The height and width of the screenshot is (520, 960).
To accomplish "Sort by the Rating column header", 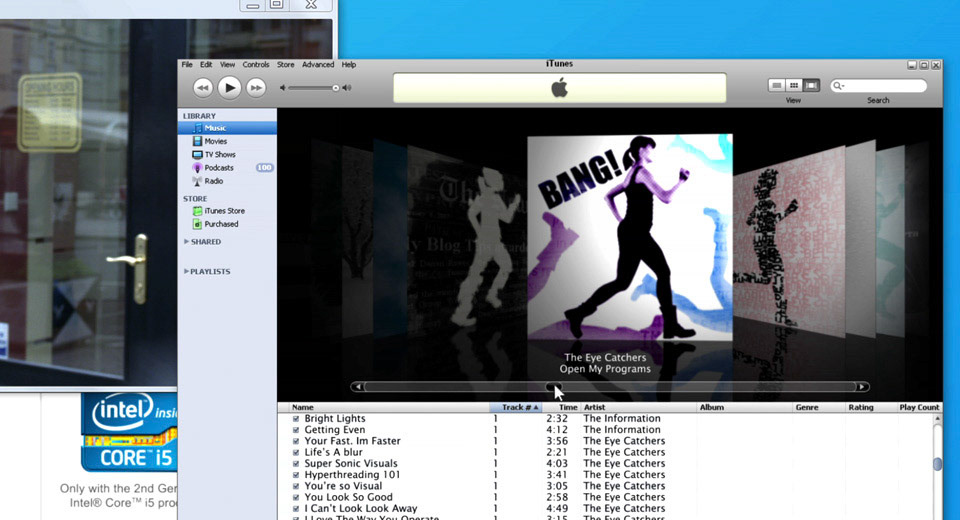I will tap(871, 407).
